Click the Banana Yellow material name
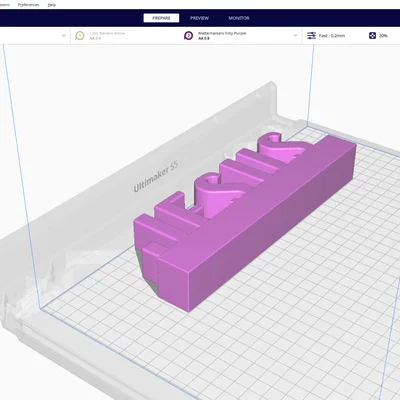 tap(107, 33)
